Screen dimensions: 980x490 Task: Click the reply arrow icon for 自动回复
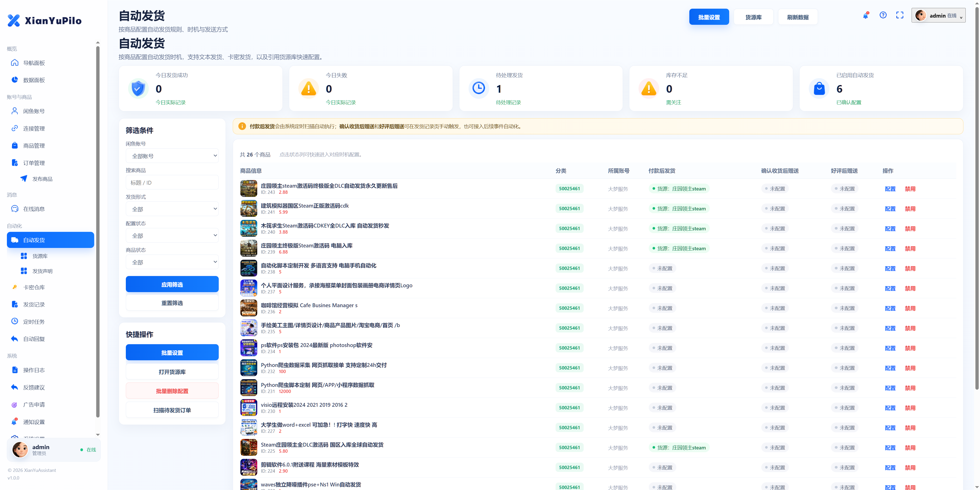(x=15, y=339)
